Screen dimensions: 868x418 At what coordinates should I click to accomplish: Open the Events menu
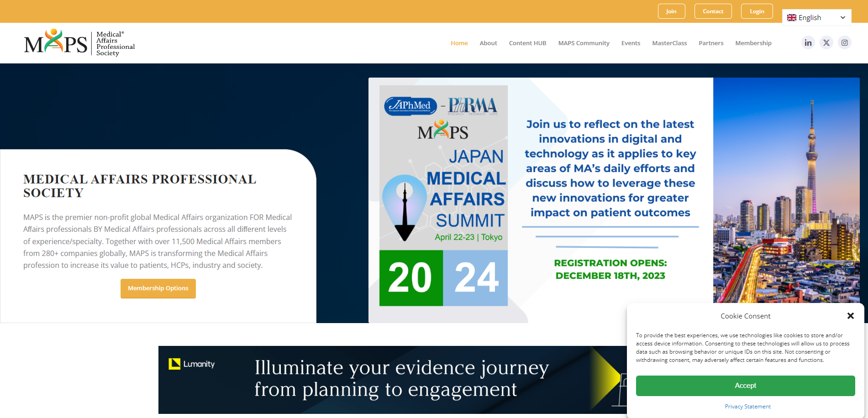[x=631, y=43]
